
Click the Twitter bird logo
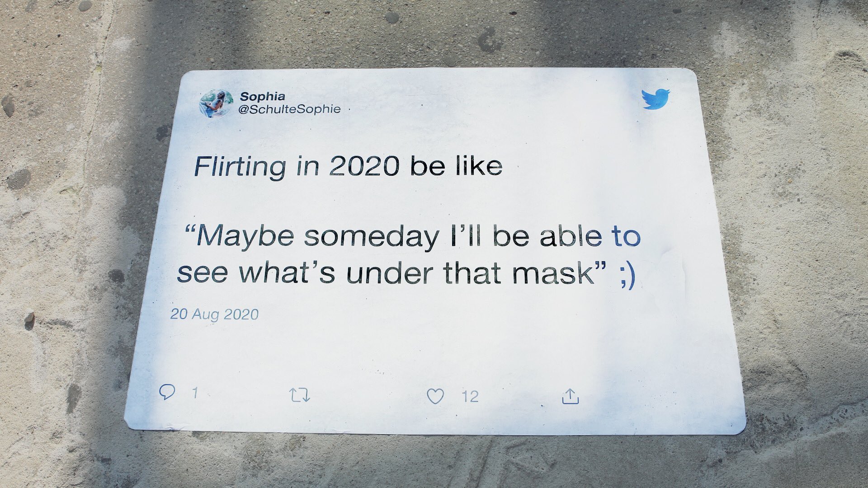656,99
